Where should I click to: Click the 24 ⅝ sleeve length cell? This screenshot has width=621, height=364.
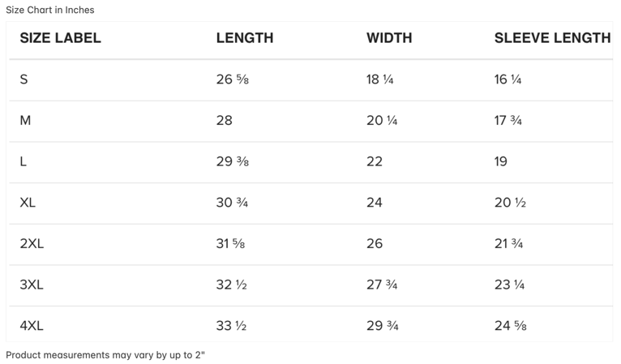click(511, 326)
